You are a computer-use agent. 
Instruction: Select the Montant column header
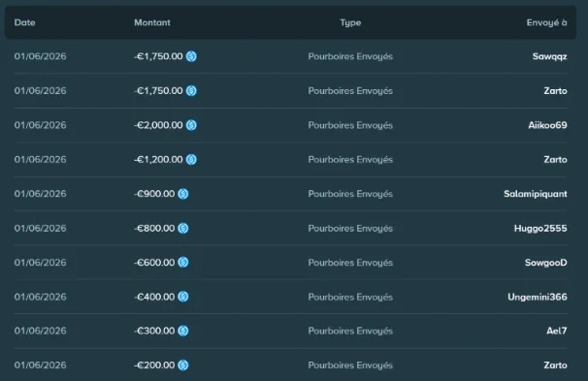tap(152, 22)
